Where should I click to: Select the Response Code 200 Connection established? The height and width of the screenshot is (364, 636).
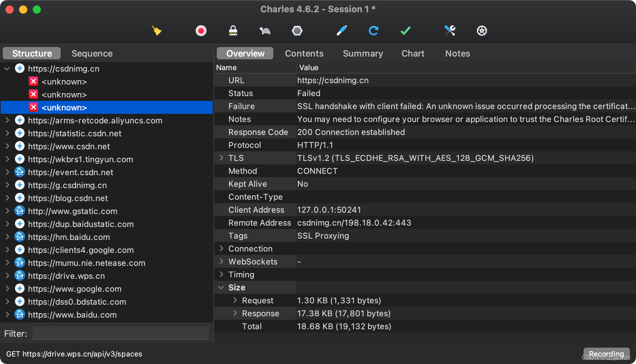pyautogui.click(x=351, y=132)
